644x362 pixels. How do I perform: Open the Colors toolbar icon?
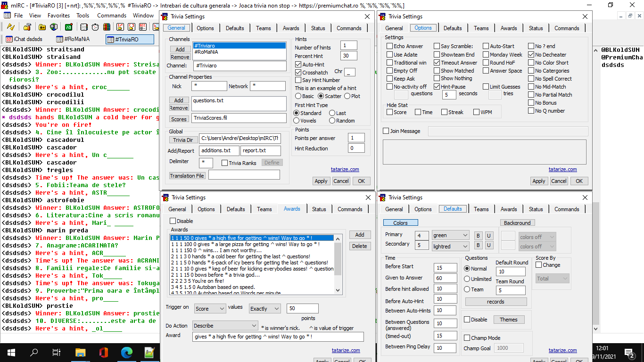pos(108,27)
